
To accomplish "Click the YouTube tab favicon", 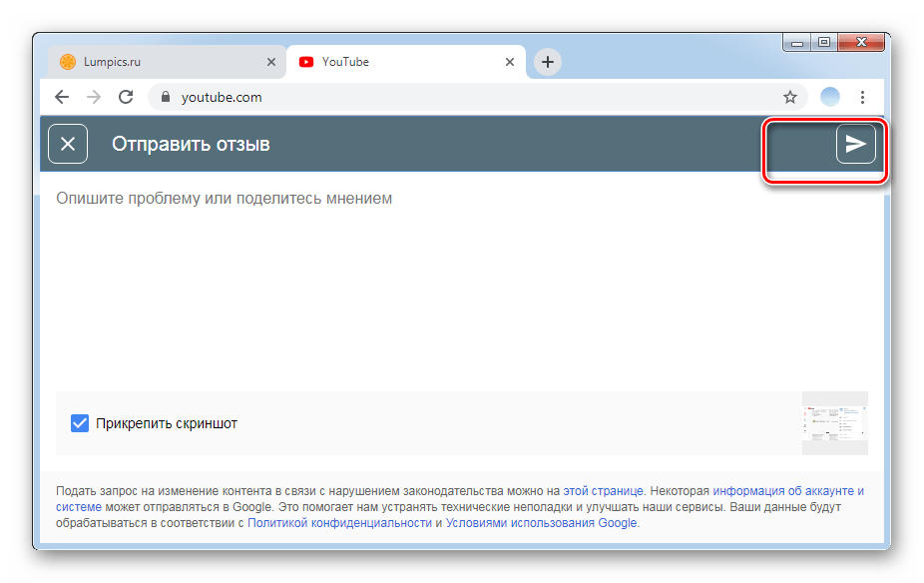I will pos(306,62).
